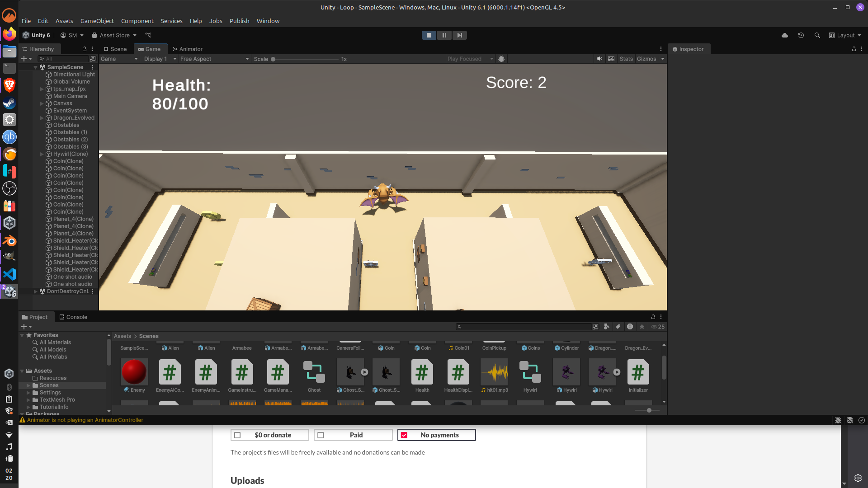The image size is (868, 488).
Task: Mute game audio with the speaker icon
Action: point(599,59)
